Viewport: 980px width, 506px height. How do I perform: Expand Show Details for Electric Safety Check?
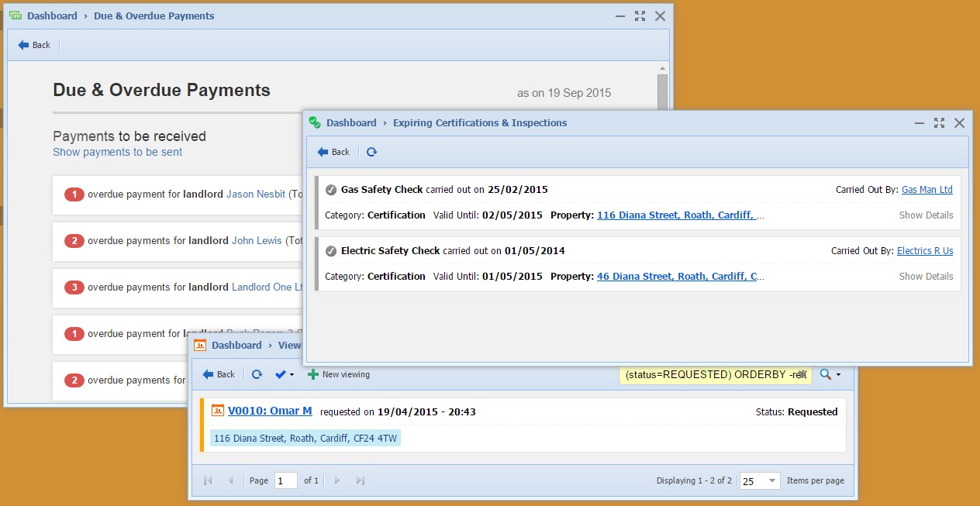click(926, 277)
